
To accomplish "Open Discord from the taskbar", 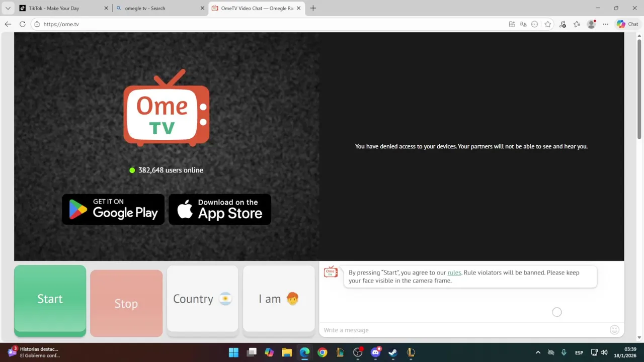I will pos(375,352).
